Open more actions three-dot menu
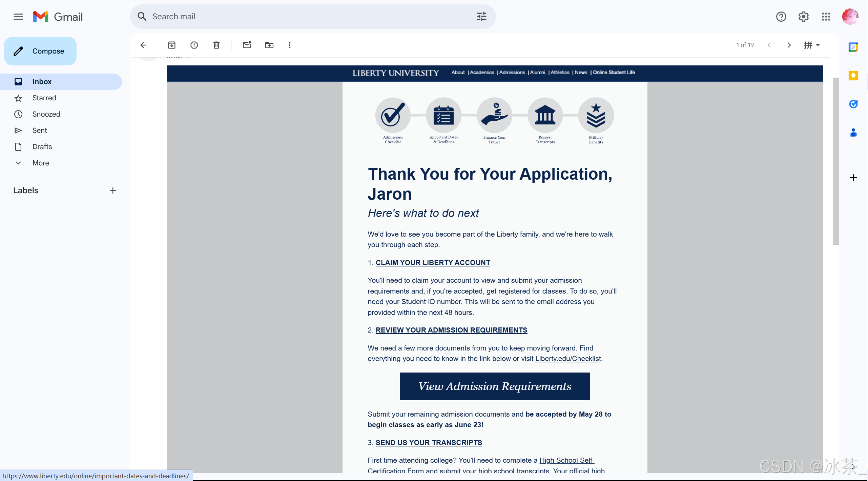This screenshot has width=868, height=481. [290, 45]
